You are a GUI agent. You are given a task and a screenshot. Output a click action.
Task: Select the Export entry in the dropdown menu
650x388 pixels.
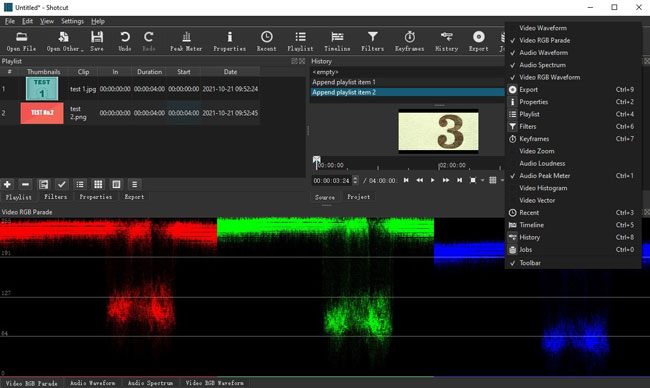[x=573, y=90]
